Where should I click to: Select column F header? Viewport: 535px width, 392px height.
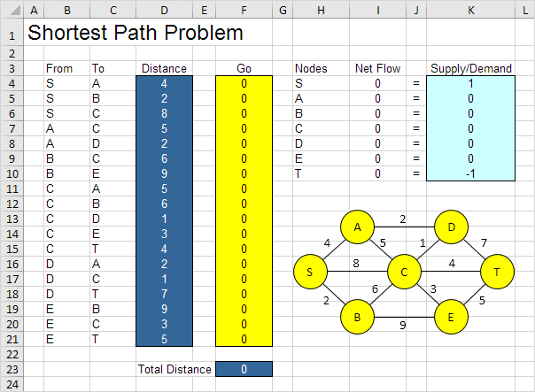(x=244, y=10)
